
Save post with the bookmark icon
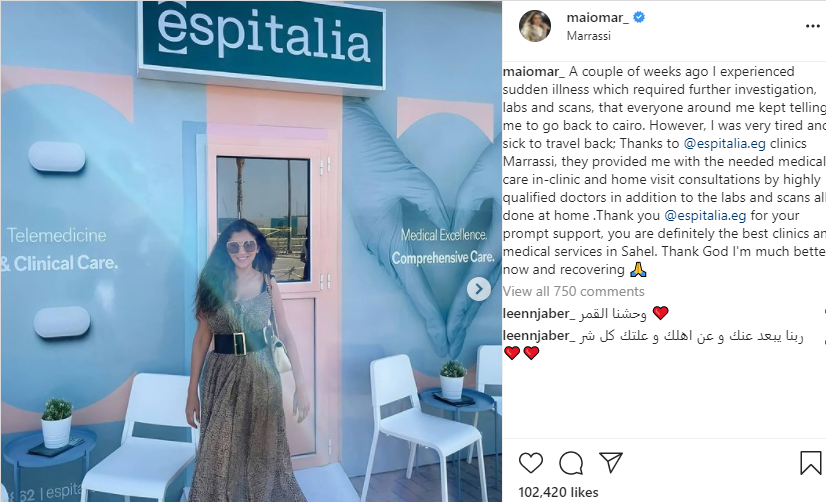pyautogui.click(x=810, y=462)
